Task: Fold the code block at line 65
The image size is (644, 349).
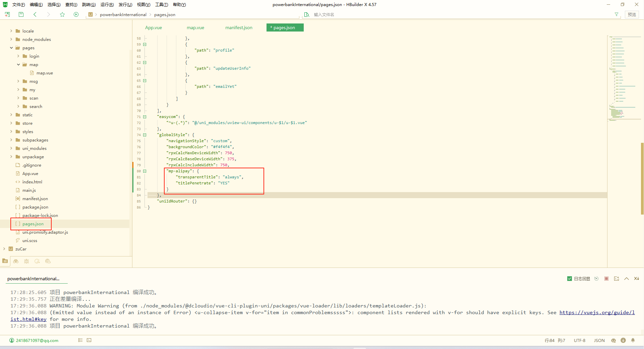Action: [x=145, y=80]
